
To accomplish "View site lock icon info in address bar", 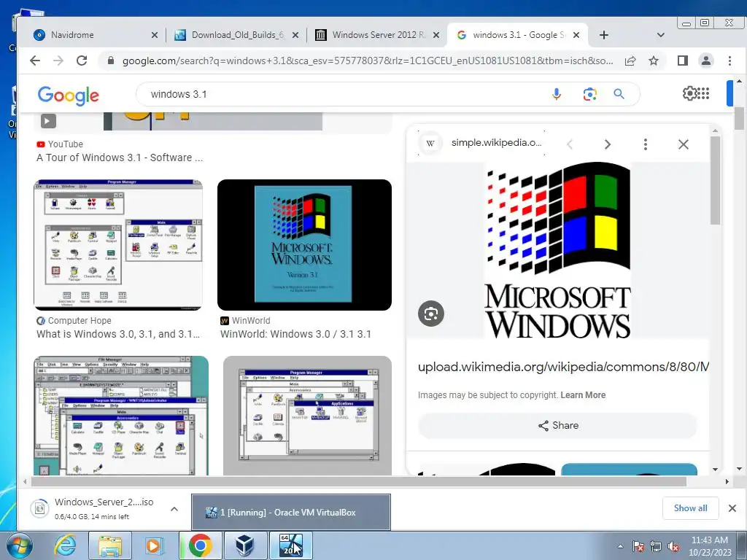I will click(x=111, y=61).
